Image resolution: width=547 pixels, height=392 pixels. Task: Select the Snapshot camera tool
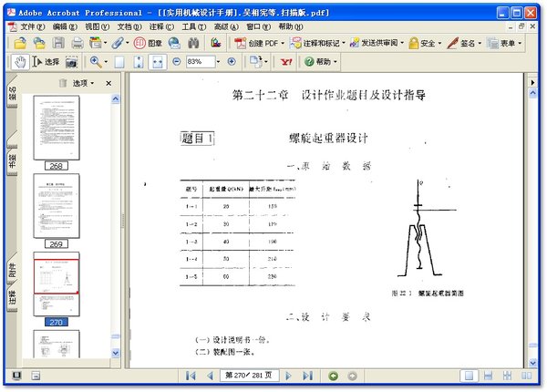pyautogui.click(x=71, y=62)
